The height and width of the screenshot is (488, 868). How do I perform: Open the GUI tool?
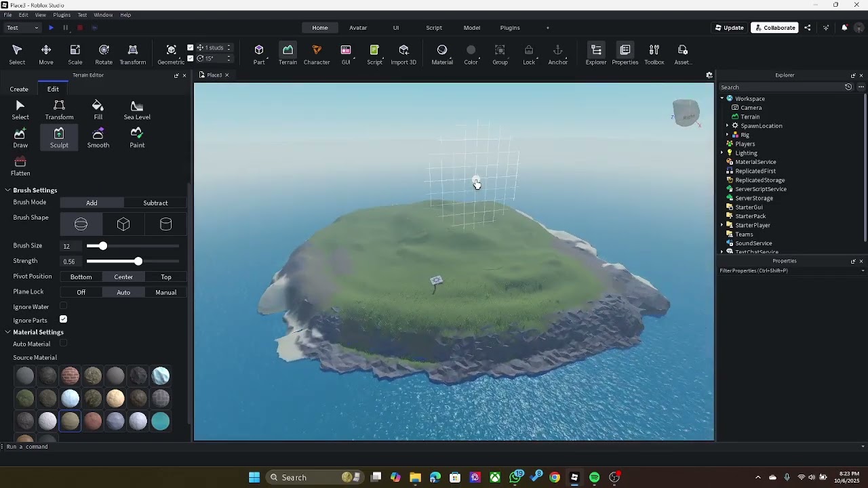tap(346, 54)
